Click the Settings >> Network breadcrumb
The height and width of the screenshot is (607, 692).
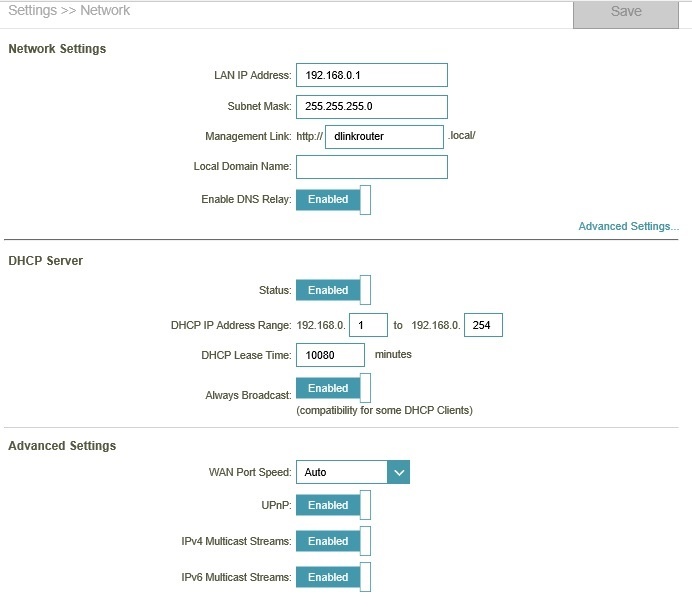(x=69, y=11)
